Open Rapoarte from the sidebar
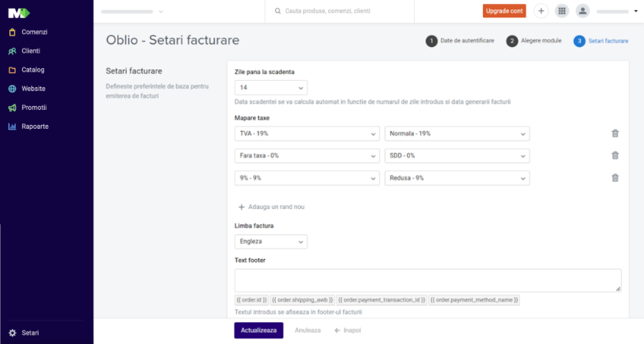The width and height of the screenshot is (644, 344). 35,126
